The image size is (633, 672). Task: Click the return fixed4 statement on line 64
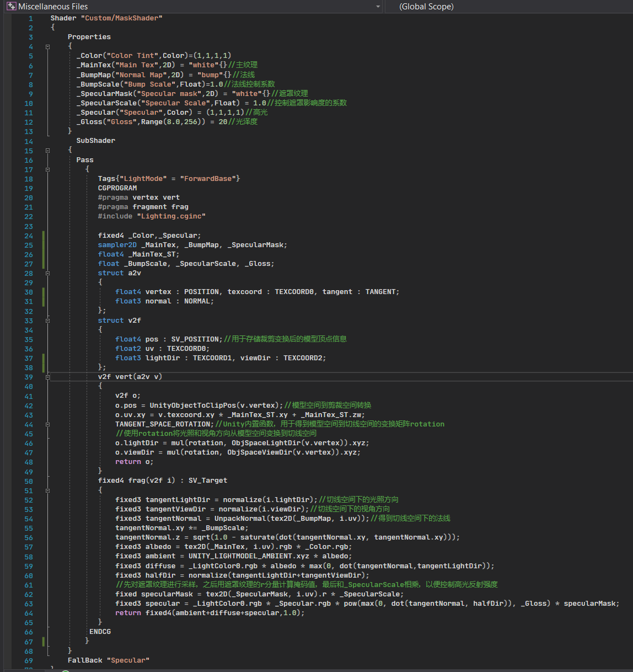(210, 613)
